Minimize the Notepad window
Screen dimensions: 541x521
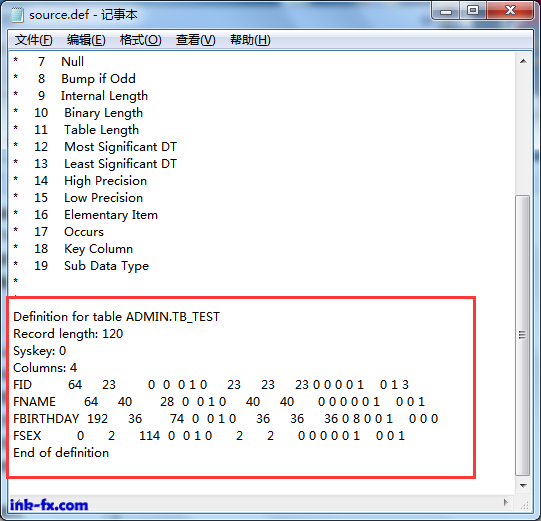[x=446, y=12]
